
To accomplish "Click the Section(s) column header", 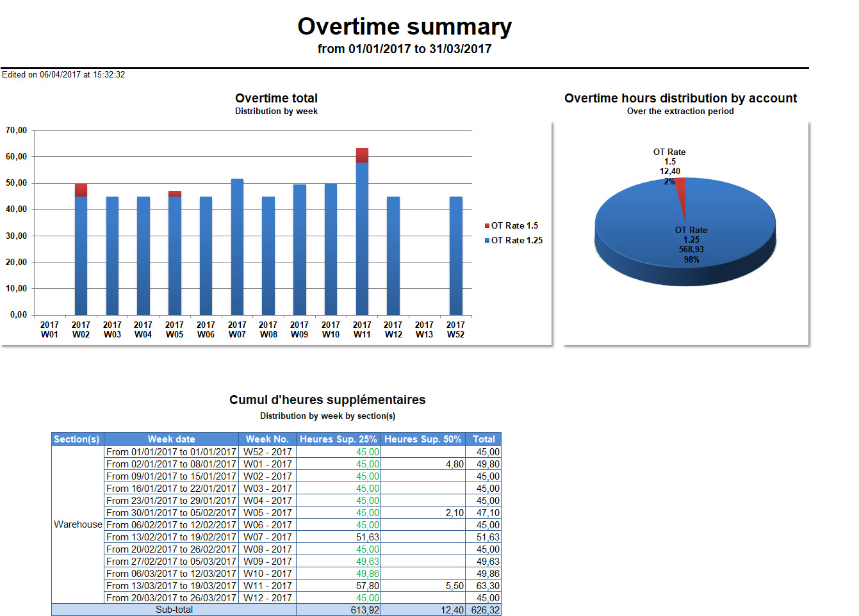I will 77,439.
